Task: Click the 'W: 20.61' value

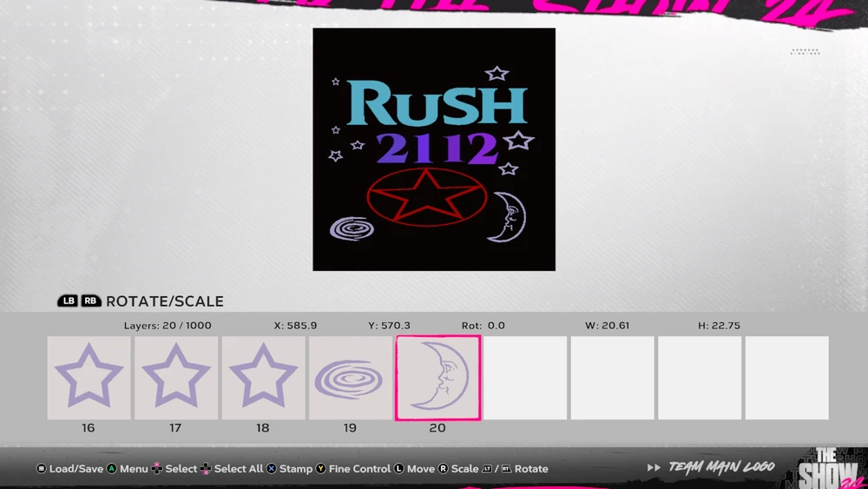Action: (608, 326)
